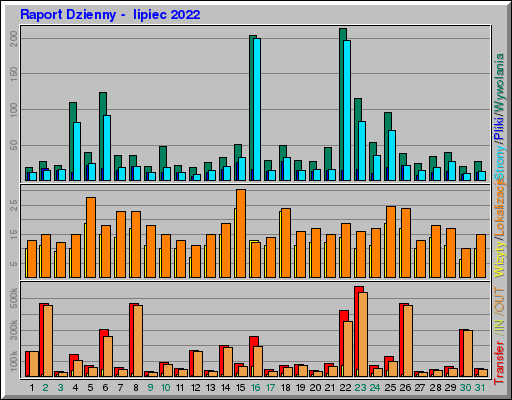This screenshot has width=512, height=400.
Task: Select day label 2 on the x-axis
Action: click(45, 388)
